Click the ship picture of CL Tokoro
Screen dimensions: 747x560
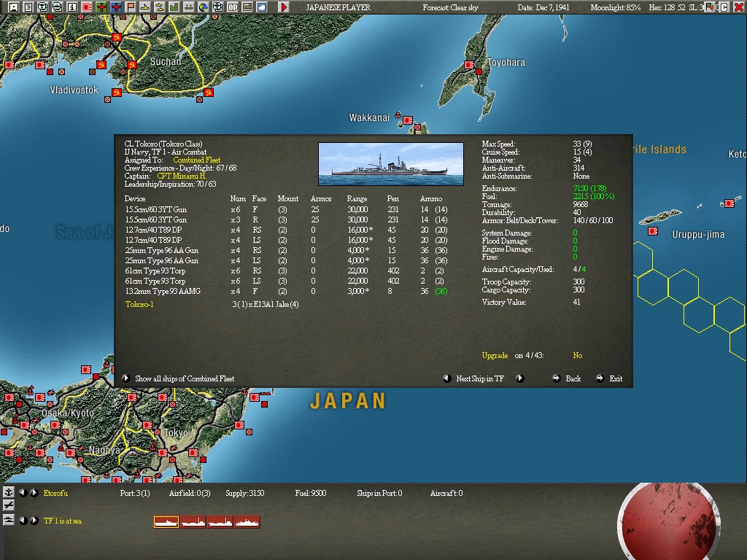[391, 164]
